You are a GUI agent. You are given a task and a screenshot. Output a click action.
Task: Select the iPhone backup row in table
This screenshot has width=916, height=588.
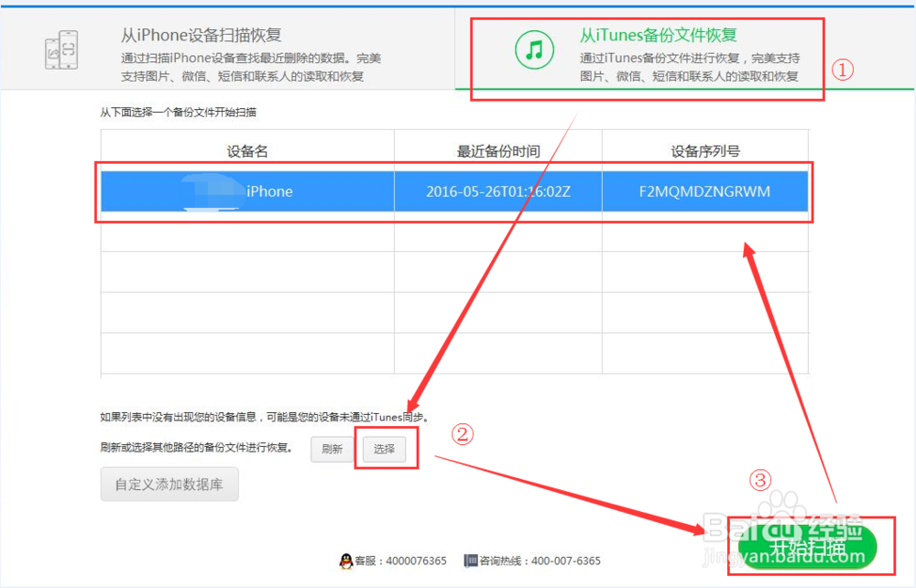coord(454,191)
